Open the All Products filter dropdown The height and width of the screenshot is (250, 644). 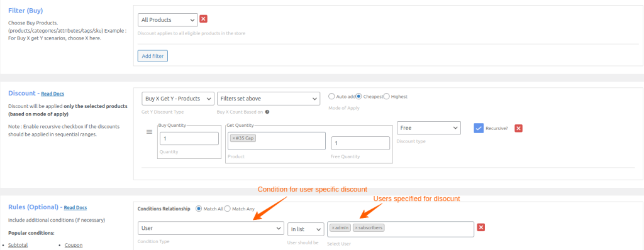[167, 19]
